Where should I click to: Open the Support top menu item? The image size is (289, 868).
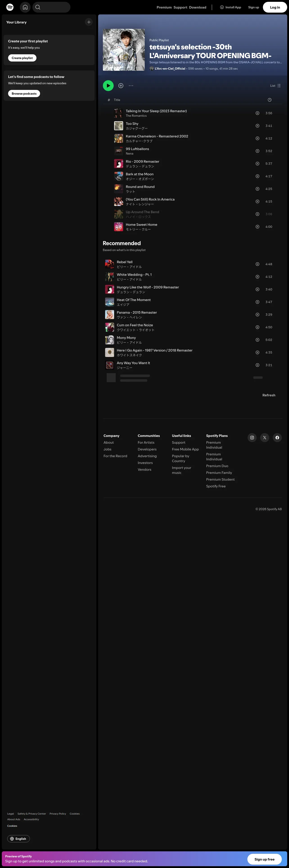coord(180,7)
